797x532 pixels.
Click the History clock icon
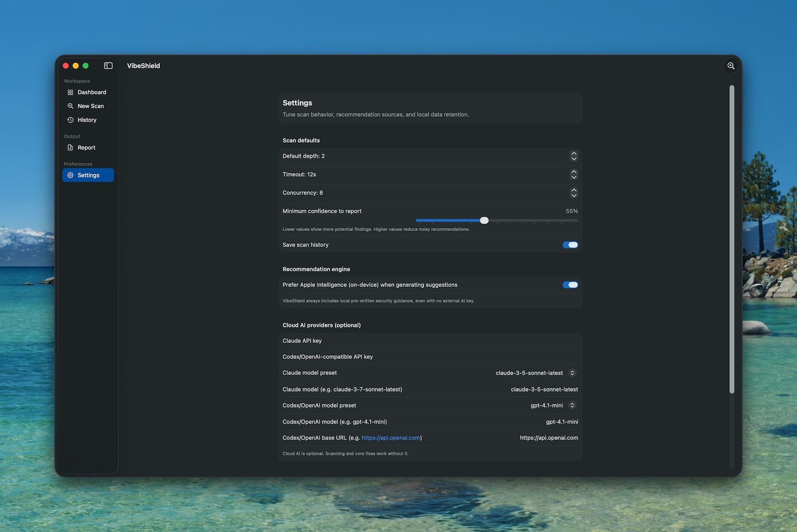[70, 120]
